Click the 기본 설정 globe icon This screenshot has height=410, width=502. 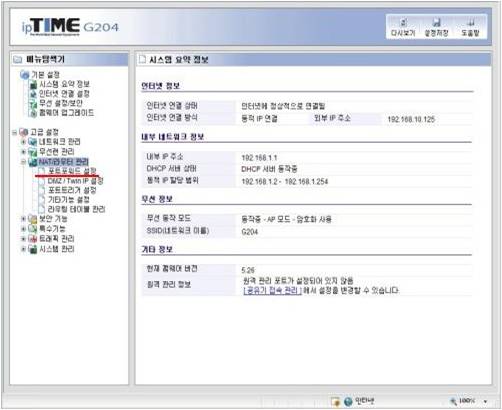pyautogui.click(x=25, y=75)
